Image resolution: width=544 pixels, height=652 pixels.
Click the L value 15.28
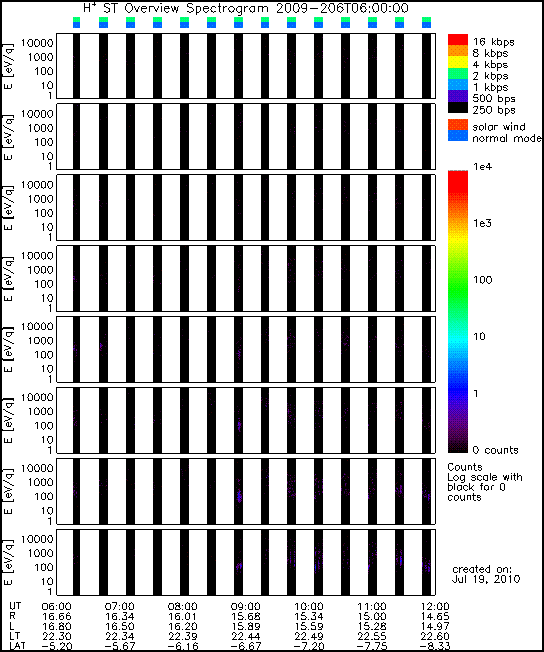click(372, 627)
